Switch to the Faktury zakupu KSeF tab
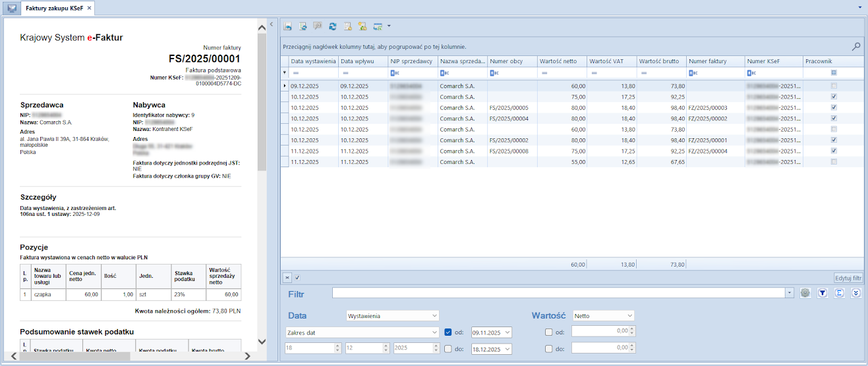Viewport: 868px width, 366px height. pos(54,8)
